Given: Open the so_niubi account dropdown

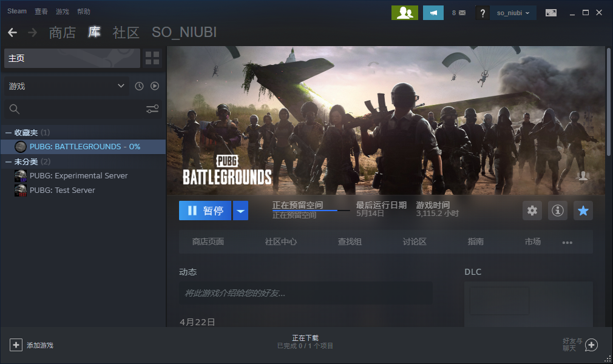Looking at the screenshot, I should pos(513,13).
